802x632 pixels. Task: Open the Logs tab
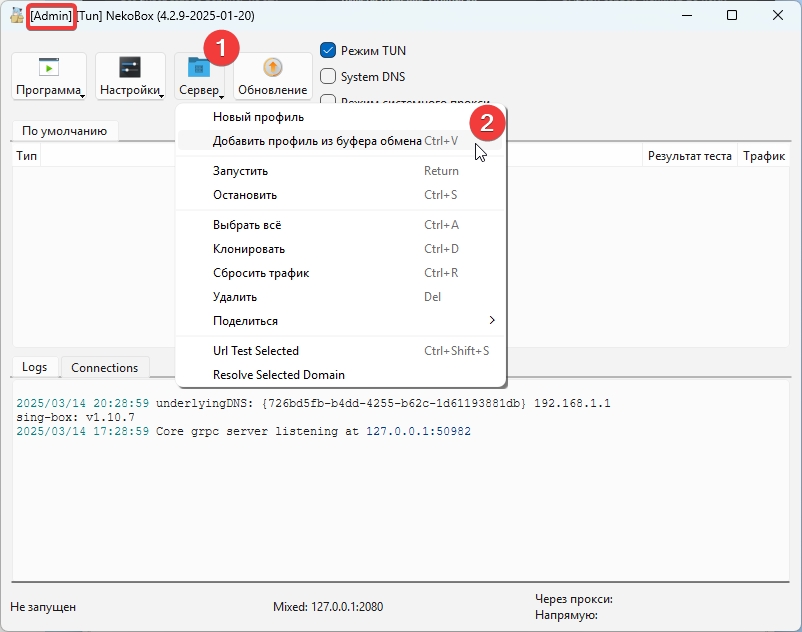pos(35,368)
